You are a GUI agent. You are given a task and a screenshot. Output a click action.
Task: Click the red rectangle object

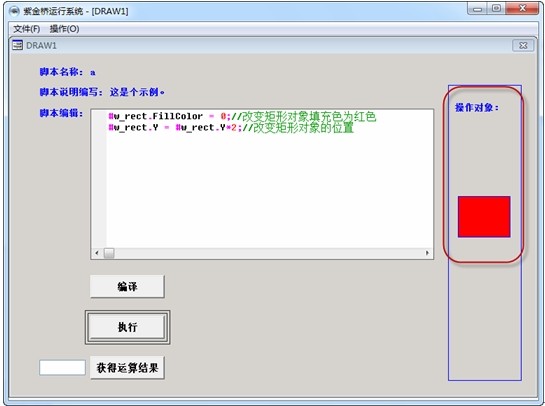(x=484, y=217)
